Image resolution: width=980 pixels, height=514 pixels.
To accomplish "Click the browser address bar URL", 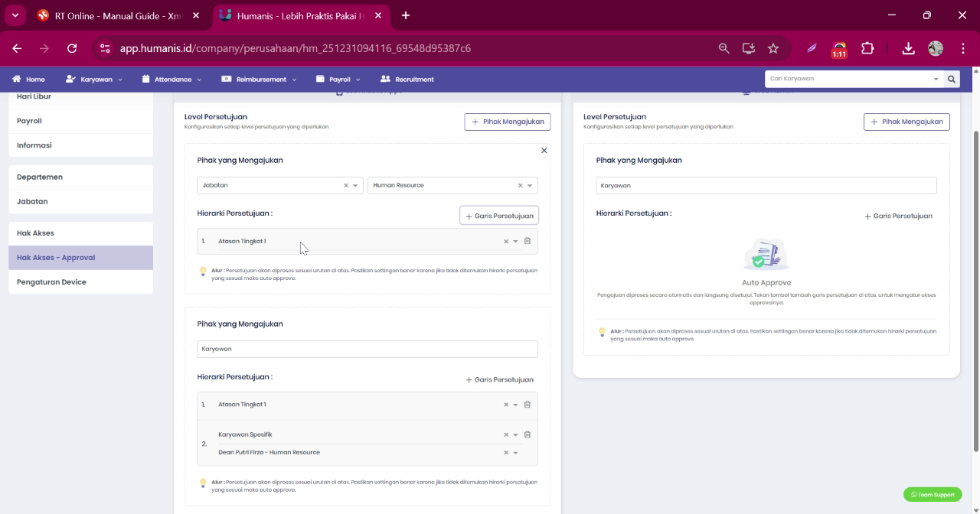I will (x=296, y=48).
